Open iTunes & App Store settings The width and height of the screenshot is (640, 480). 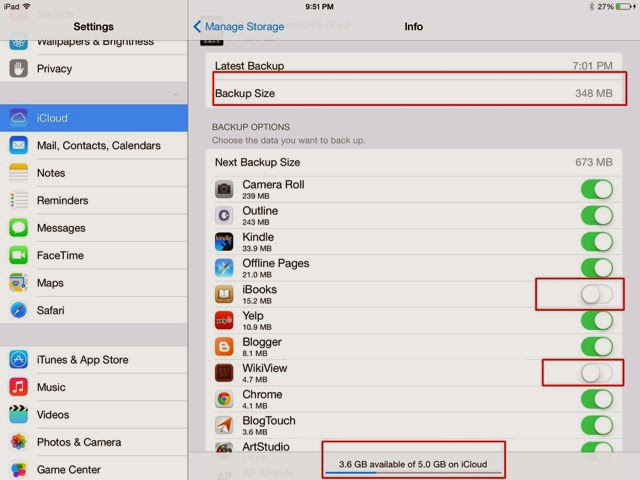coord(94,360)
